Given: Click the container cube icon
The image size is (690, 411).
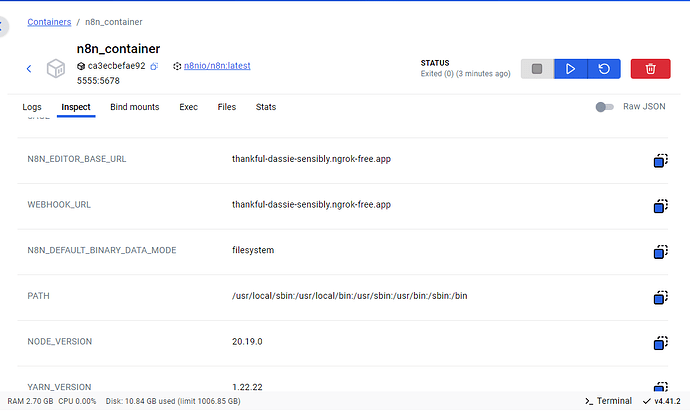Looking at the screenshot, I should click(56, 69).
